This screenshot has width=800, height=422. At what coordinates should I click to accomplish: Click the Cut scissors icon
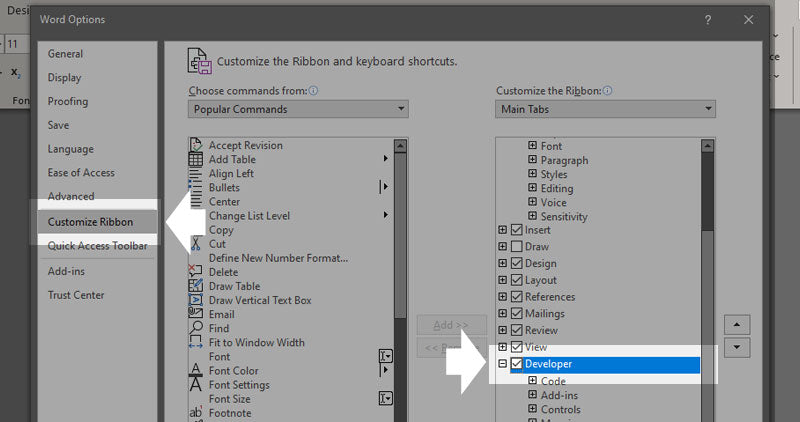point(196,244)
